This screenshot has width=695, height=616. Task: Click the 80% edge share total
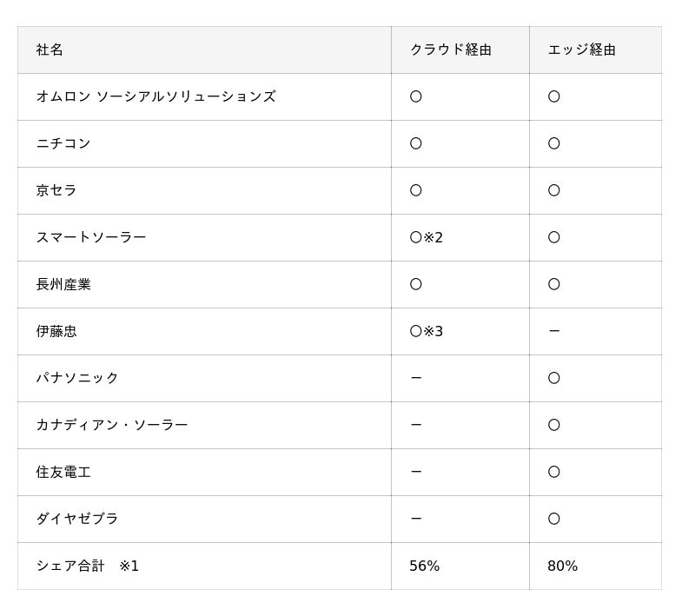point(562,566)
